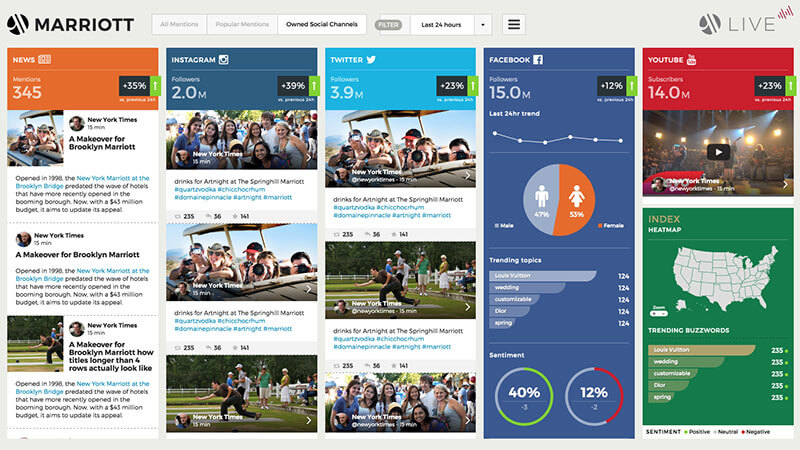Open the first news headline A Makeover for Brooklyn Marriott
The image size is (800, 450).
click(102, 143)
